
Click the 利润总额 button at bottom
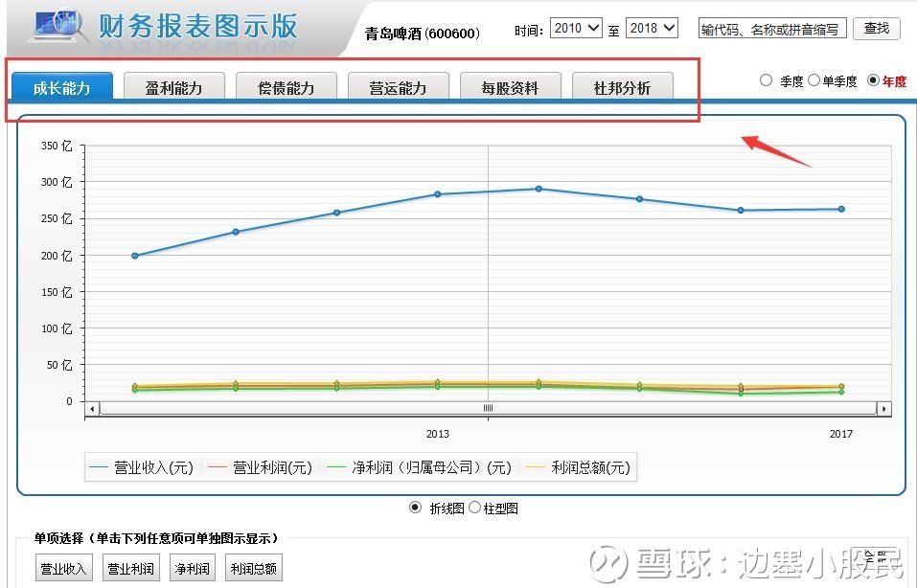253,567
